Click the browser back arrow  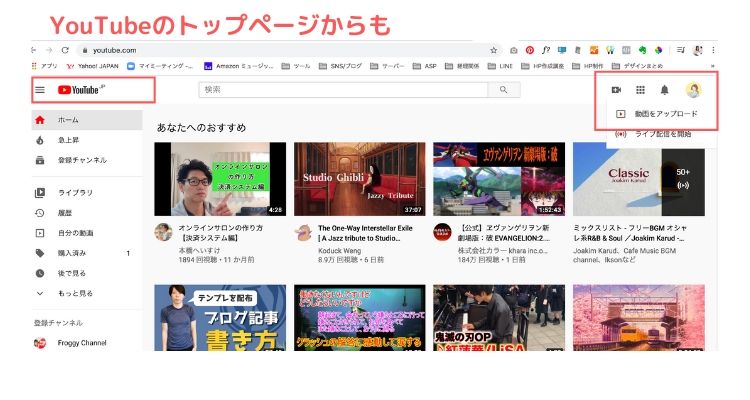(x=33, y=50)
